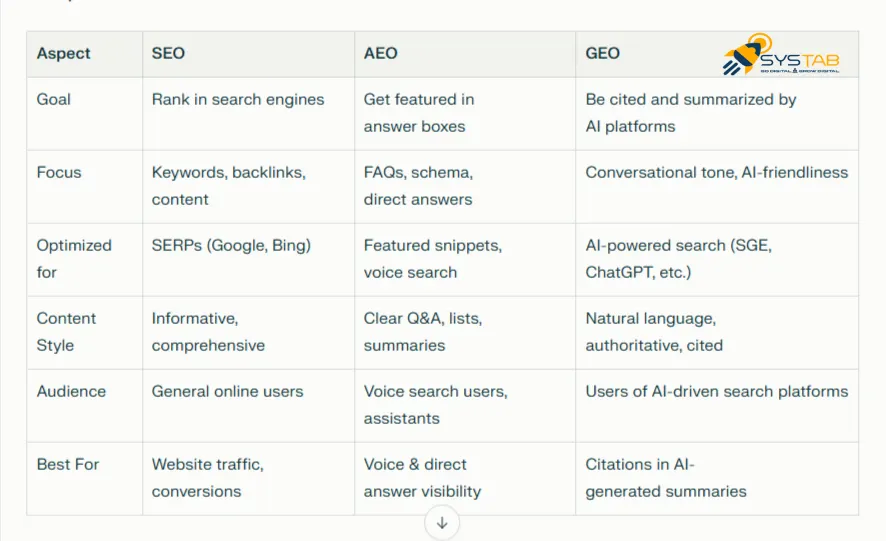Click the 'Rank in search engines' cell
This screenshot has height=541, width=886.
(238, 99)
